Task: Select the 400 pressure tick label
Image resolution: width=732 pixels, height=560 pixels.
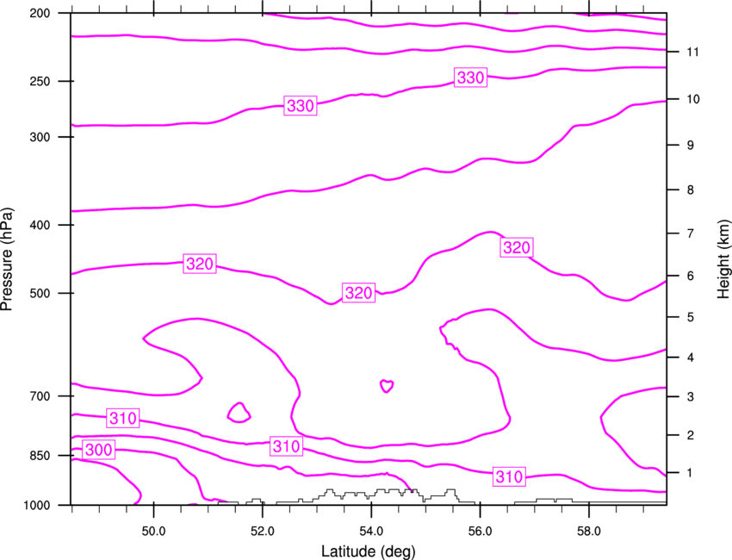Action: click(x=40, y=225)
